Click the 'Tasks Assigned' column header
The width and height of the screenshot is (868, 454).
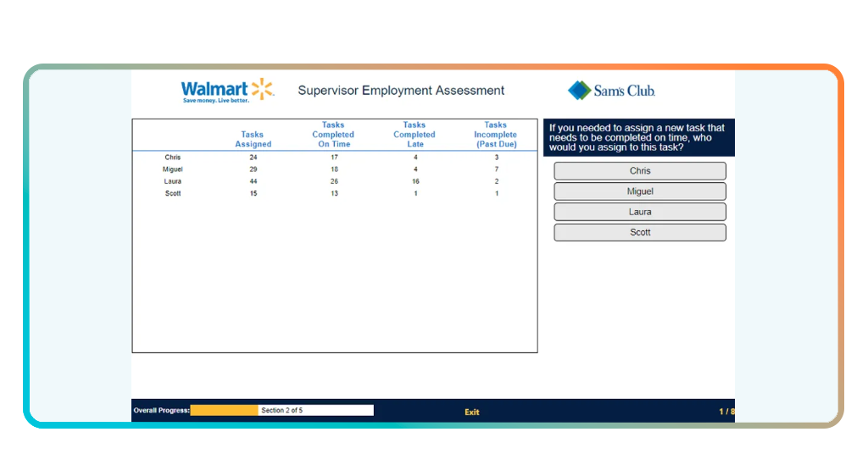click(253, 140)
